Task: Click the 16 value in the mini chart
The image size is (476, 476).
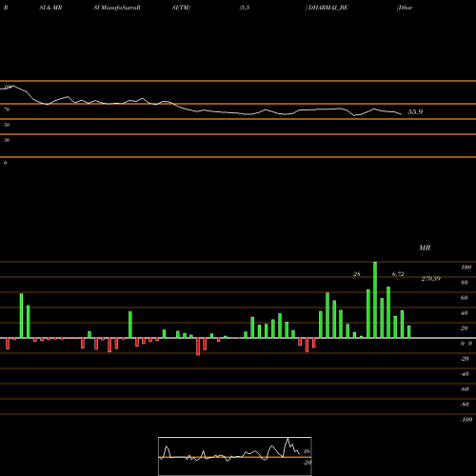Action: click(307, 451)
